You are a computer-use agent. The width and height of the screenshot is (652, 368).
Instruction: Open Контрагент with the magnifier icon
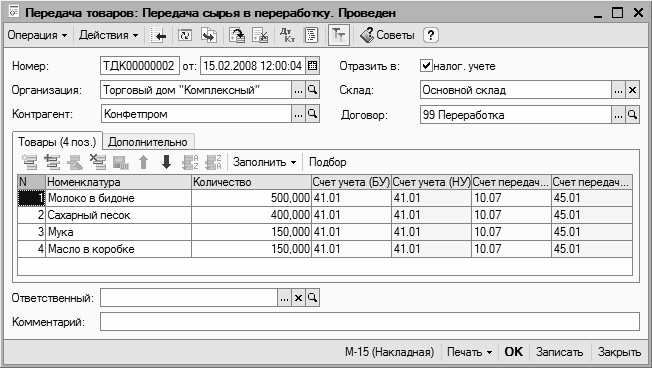(x=312, y=114)
